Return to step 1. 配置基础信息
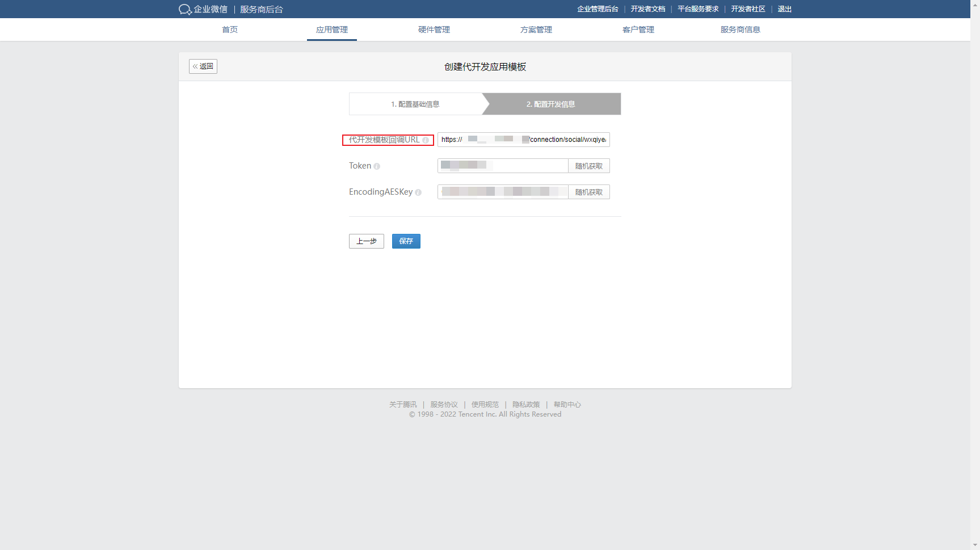Image resolution: width=980 pixels, height=550 pixels. coord(415,104)
